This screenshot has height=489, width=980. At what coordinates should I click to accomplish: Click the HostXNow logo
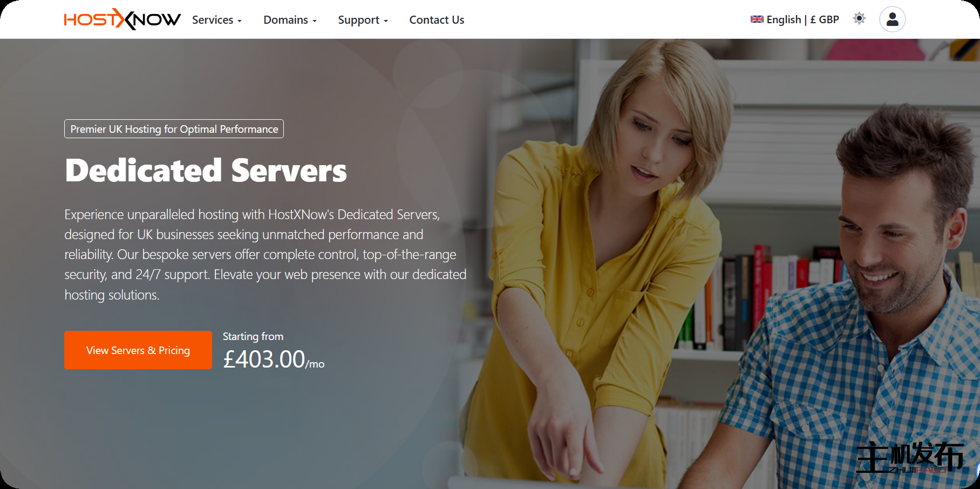pos(122,19)
